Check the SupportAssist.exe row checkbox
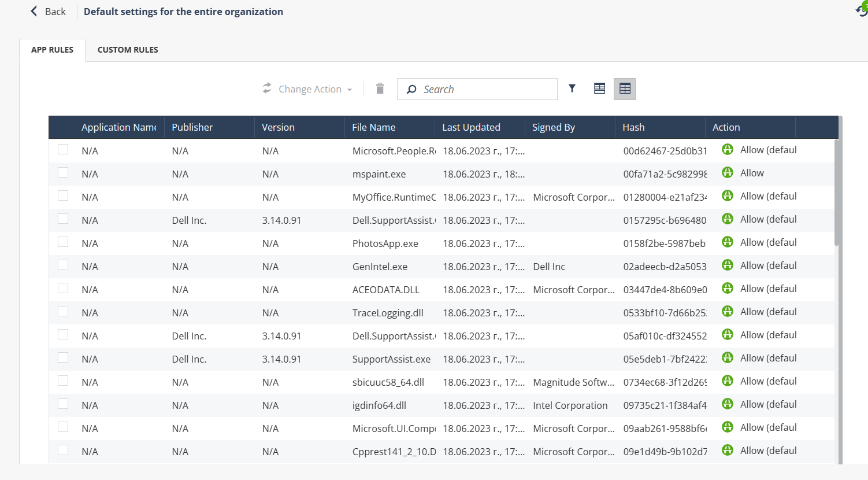 [x=63, y=357]
